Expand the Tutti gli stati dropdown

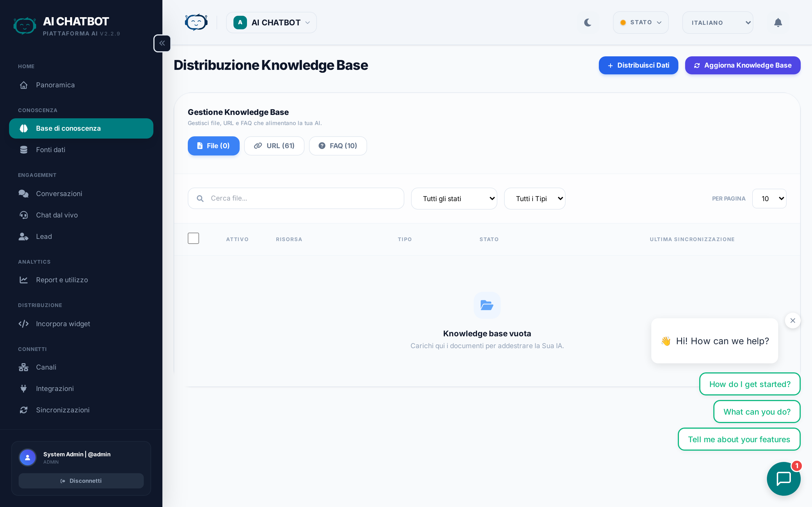pyautogui.click(x=454, y=199)
